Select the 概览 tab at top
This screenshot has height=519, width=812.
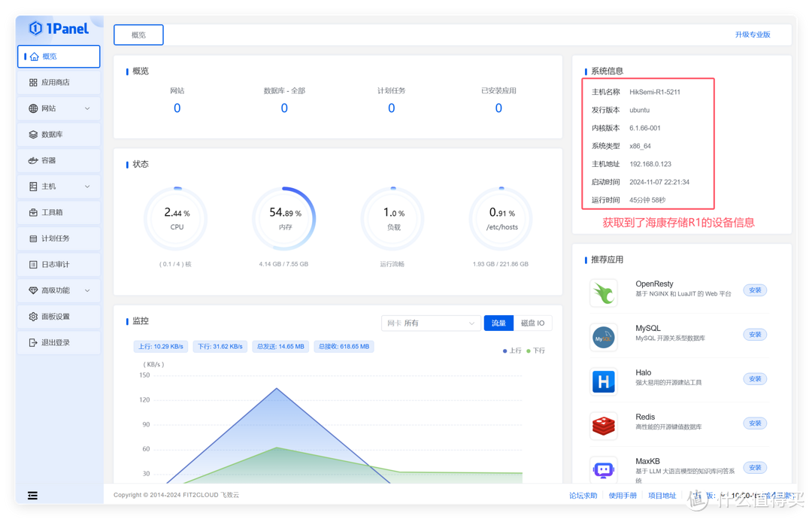(x=138, y=35)
